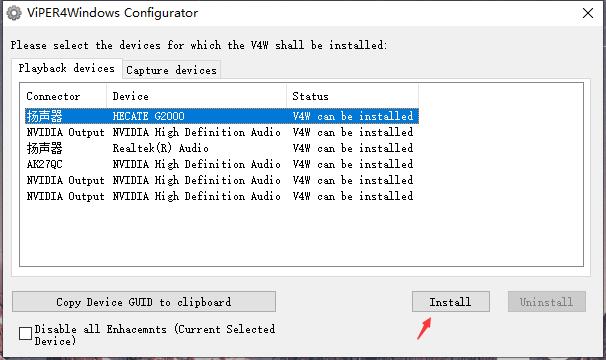Select the HECATE G2000 device row
The image size is (606, 360).
tap(222, 116)
